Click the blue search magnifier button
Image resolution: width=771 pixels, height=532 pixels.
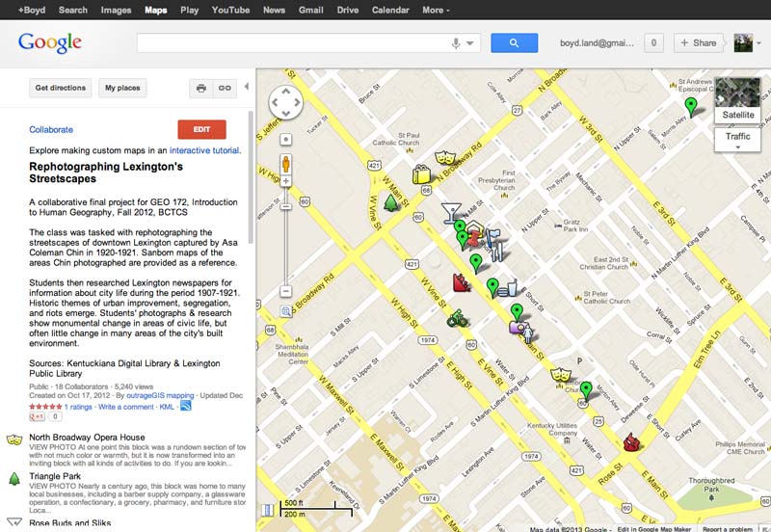coord(514,42)
